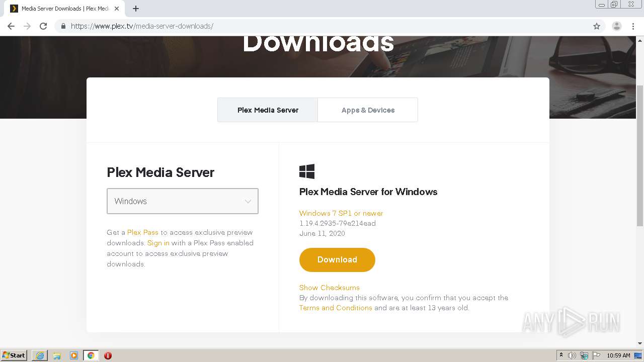
Task: Select the Plex Media Server tab
Action: tap(268, 110)
